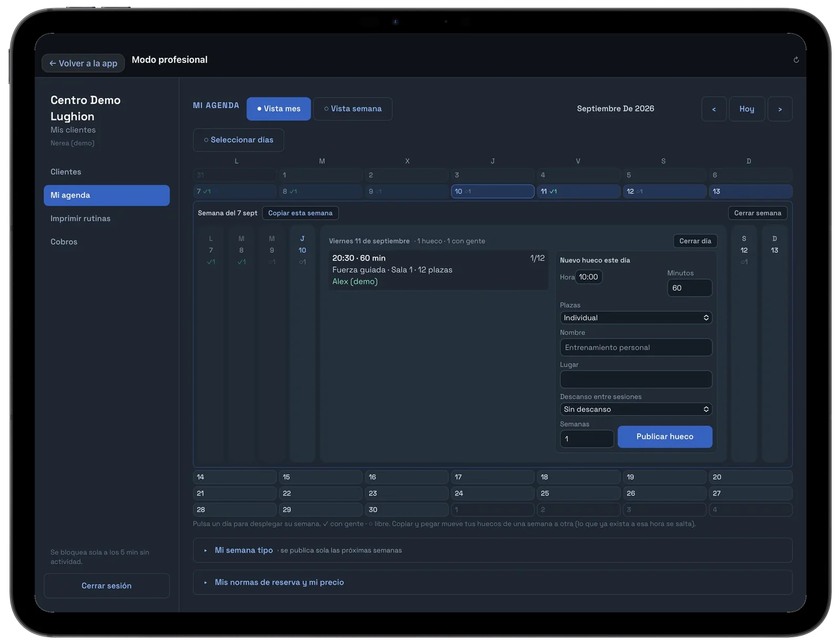Click Publicar hueco button

665,437
